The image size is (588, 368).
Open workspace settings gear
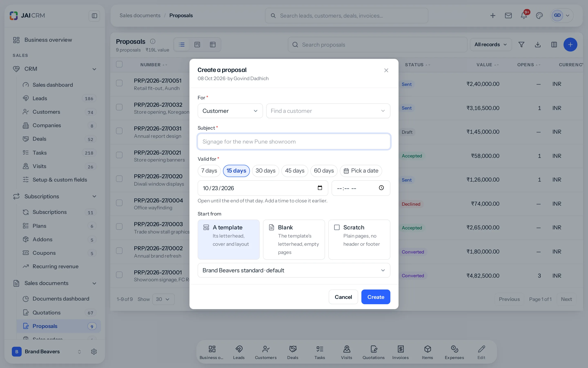point(94,351)
